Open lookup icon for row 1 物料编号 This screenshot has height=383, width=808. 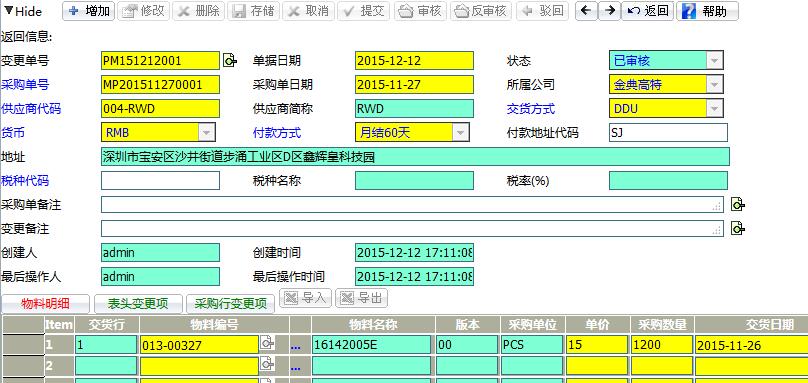coord(267,343)
